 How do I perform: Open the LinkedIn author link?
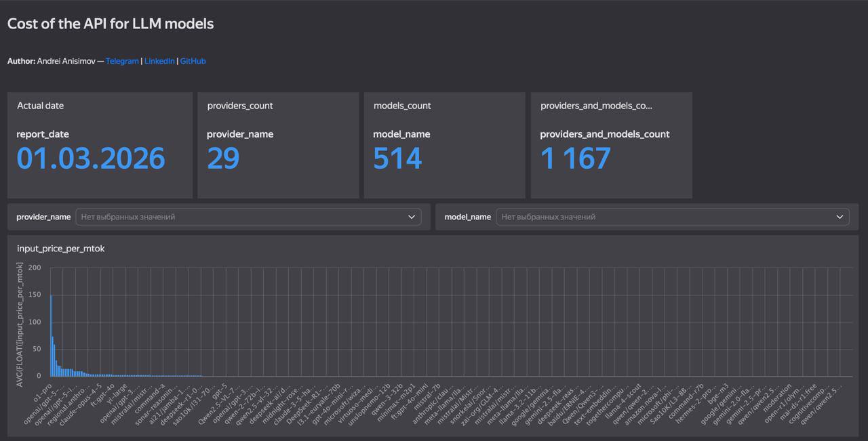(159, 61)
